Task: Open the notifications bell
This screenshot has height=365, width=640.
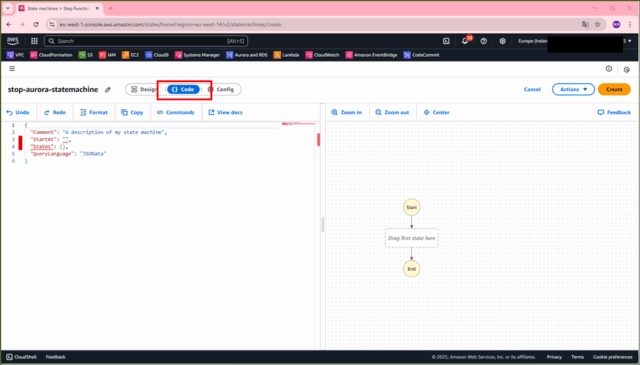Action: pos(465,41)
